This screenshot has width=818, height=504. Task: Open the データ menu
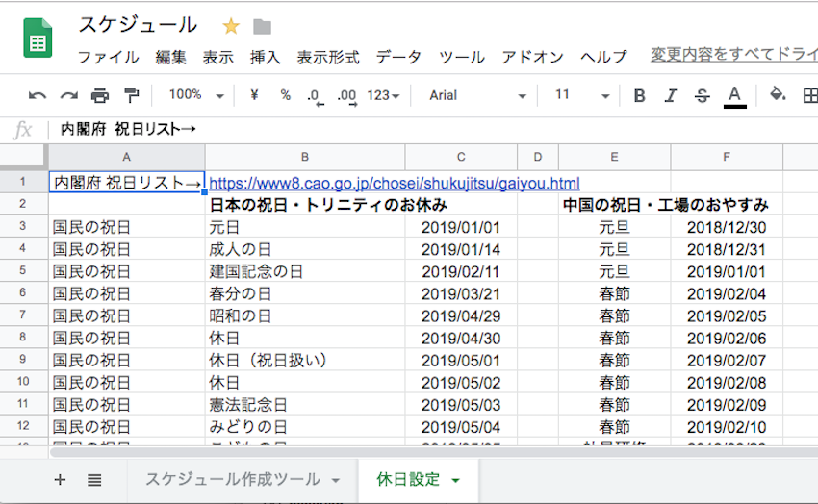click(398, 57)
